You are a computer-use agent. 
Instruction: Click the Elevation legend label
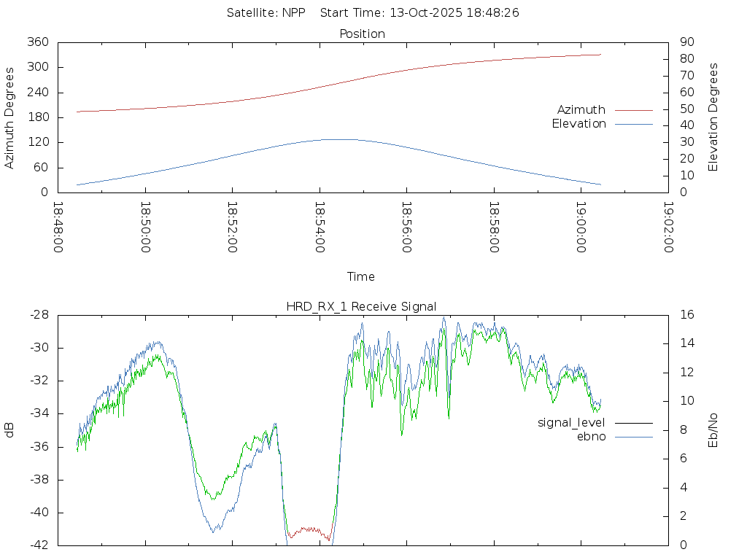pyautogui.click(x=578, y=124)
